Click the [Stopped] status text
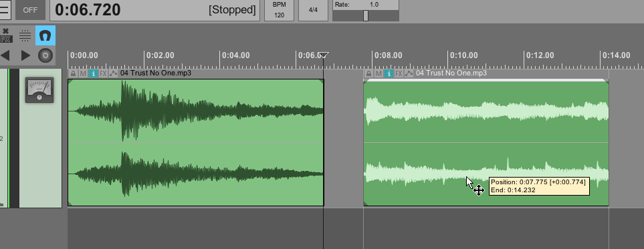The width and height of the screenshot is (644, 249). click(x=232, y=10)
